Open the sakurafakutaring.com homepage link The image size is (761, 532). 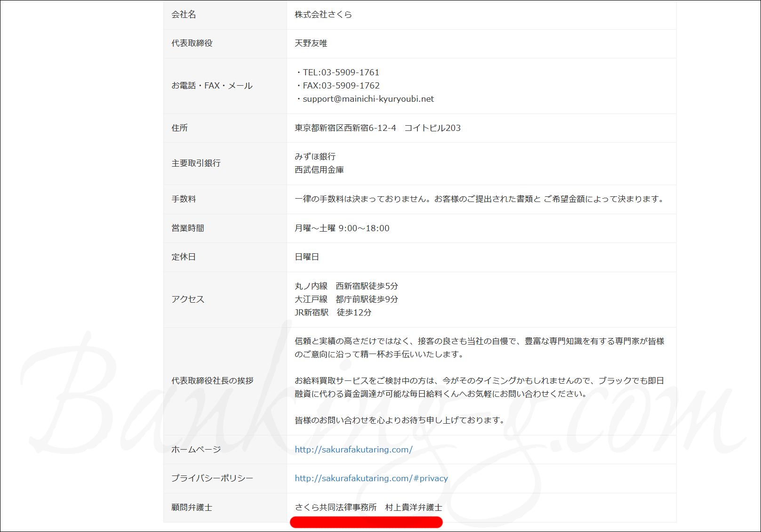pos(353,450)
